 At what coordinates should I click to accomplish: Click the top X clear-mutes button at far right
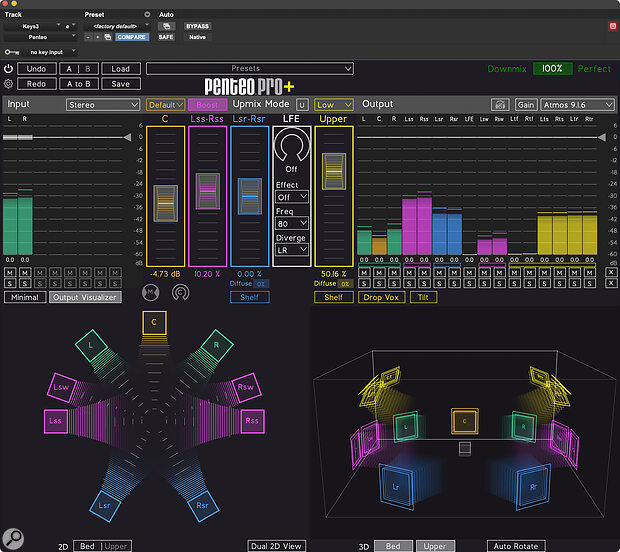tap(611, 272)
